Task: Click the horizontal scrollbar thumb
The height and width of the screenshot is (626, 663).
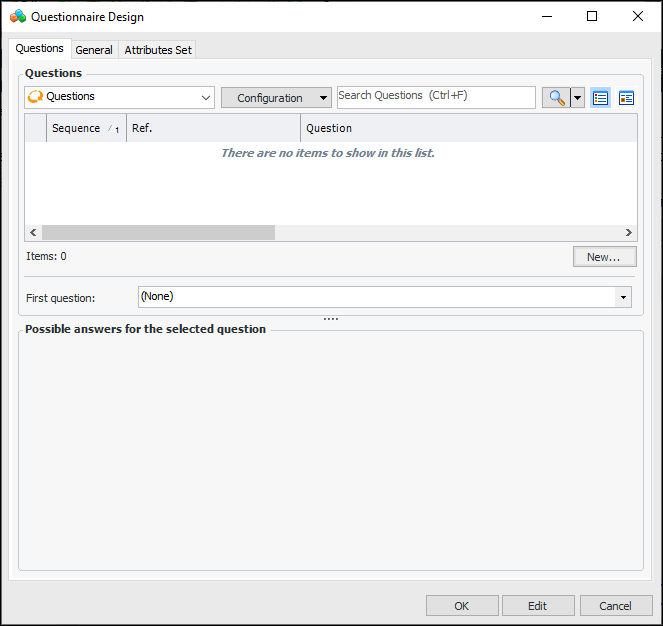Action: (158, 232)
